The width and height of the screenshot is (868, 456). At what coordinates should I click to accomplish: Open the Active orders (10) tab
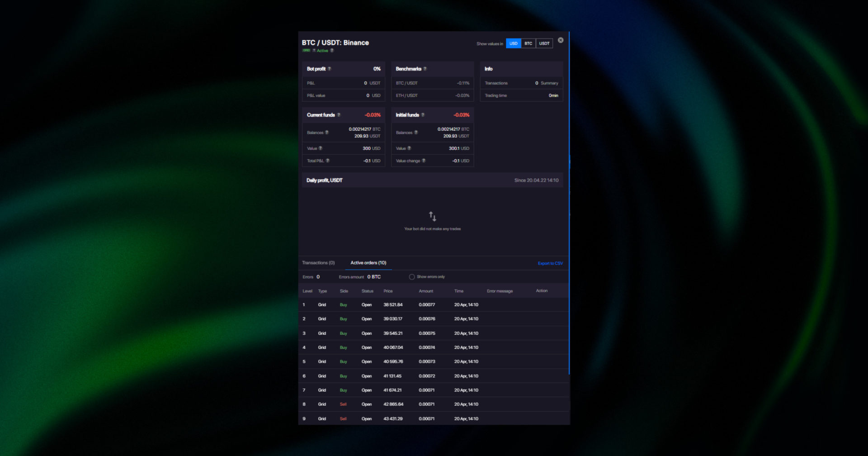pyautogui.click(x=368, y=263)
